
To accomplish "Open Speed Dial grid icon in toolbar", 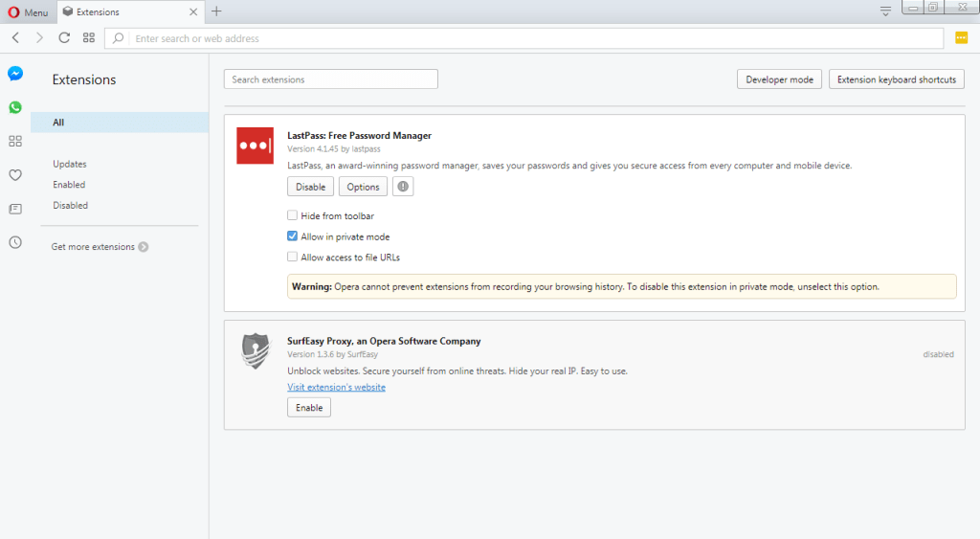I will (x=89, y=38).
